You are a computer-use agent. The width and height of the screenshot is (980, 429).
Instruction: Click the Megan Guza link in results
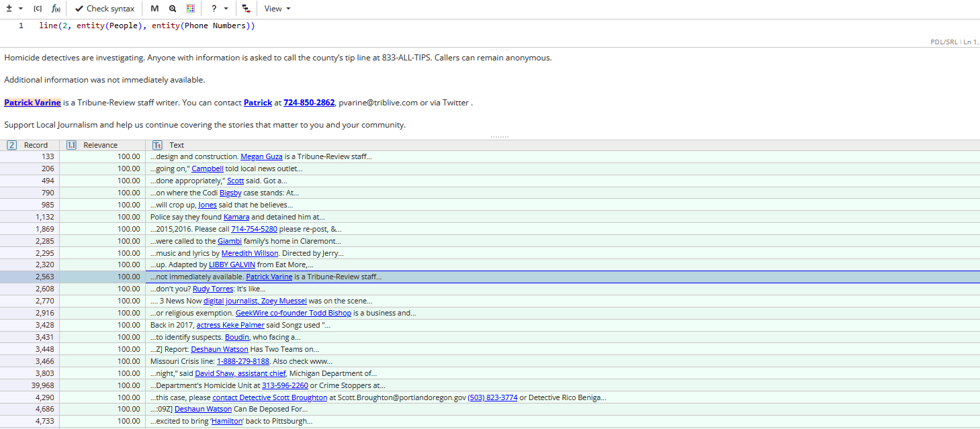(261, 156)
